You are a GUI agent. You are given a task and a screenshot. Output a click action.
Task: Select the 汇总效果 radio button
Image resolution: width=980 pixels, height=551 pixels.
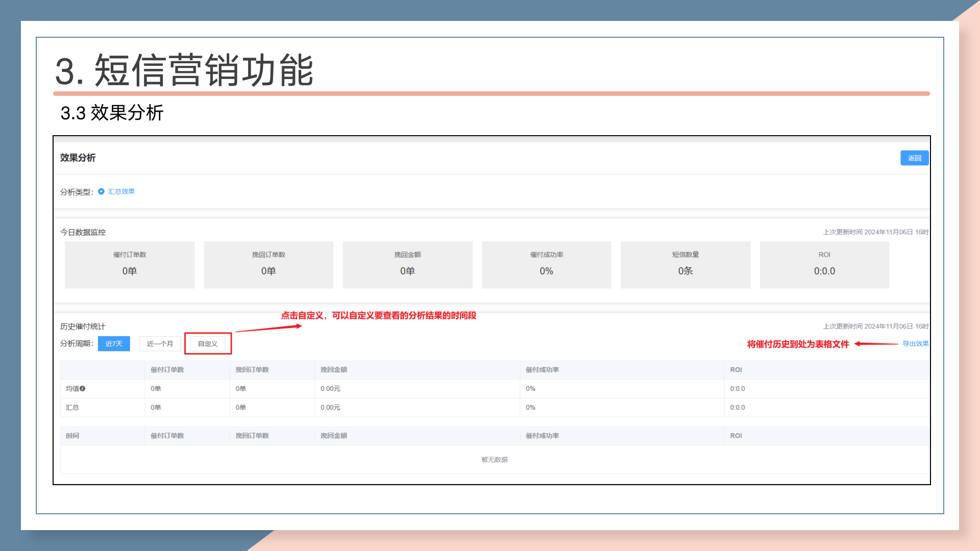[x=102, y=192]
